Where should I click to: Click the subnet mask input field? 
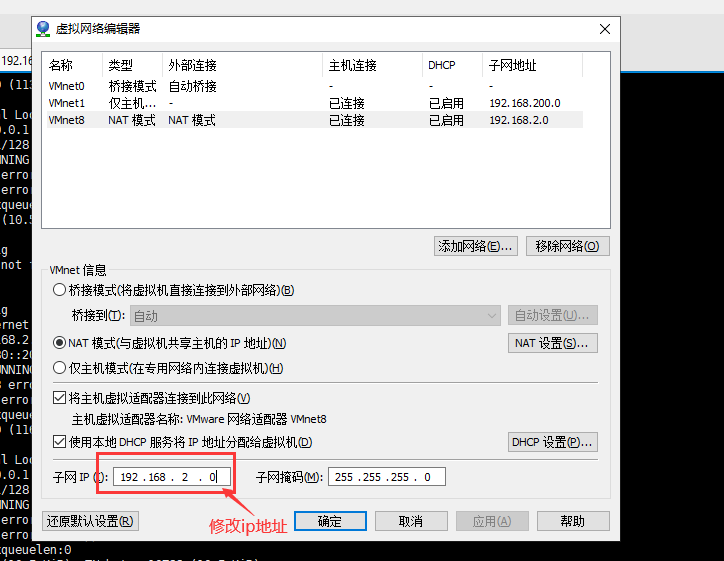coord(387,477)
